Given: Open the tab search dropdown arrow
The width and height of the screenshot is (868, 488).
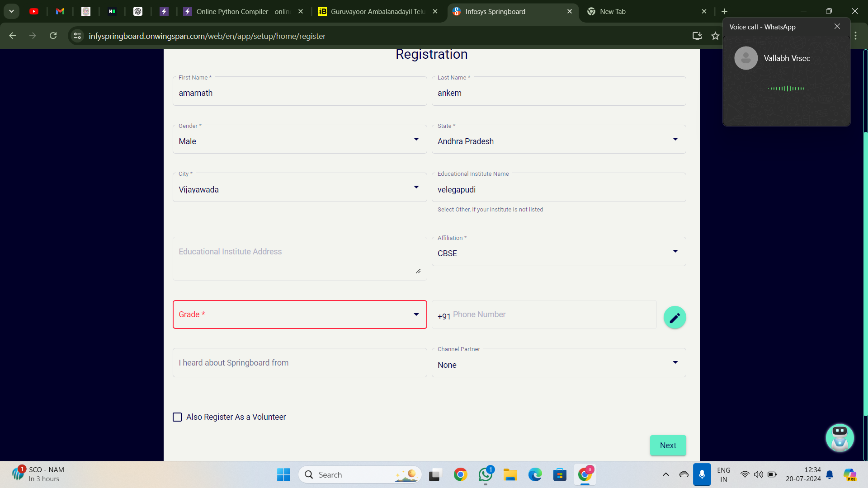Looking at the screenshot, I should pos(11,11).
